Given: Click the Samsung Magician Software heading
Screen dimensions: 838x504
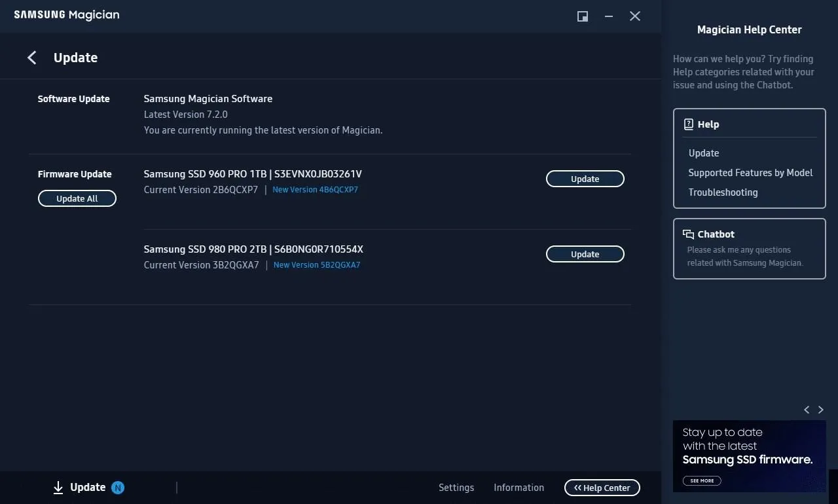Looking at the screenshot, I should click(x=208, y=99).
